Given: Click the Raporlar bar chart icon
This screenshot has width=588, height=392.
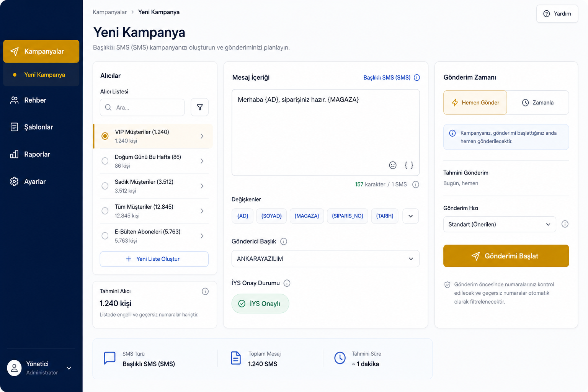Looking at the screenshot, I should (x=14, y=154).
